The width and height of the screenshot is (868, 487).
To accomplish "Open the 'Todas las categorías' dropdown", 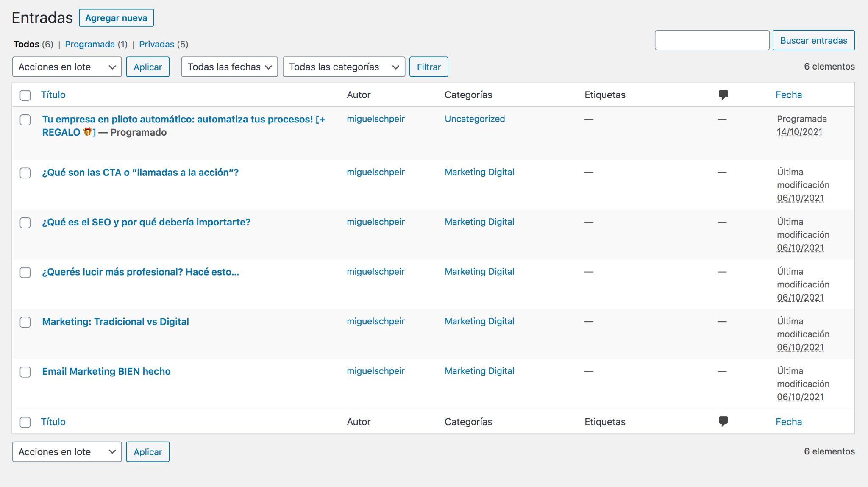I will pos(344,67).
